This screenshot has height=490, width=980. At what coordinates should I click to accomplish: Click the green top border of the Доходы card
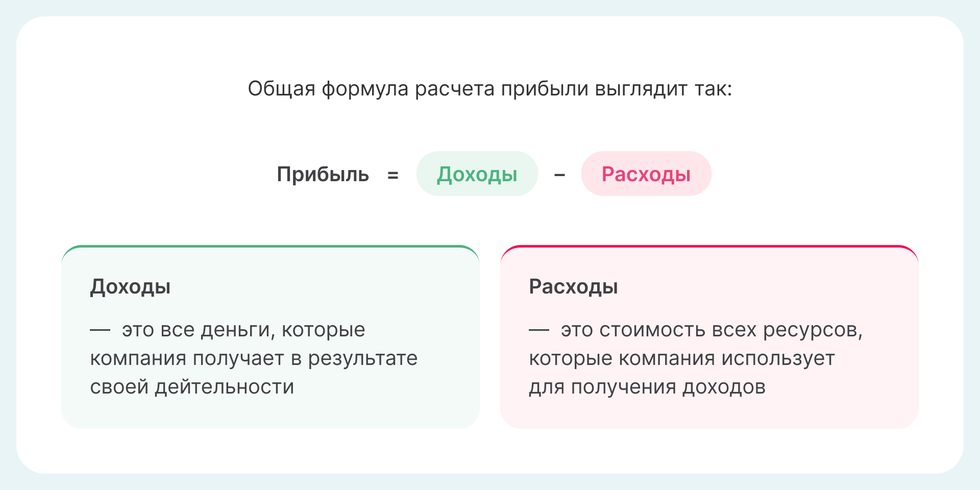pos(271,247)
